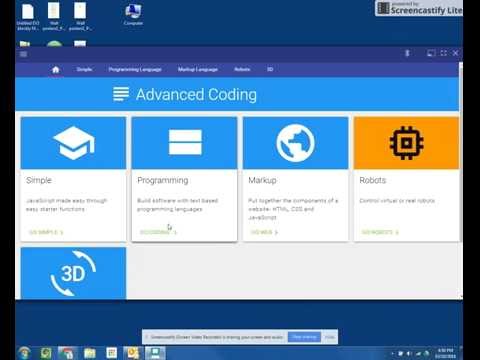Open the file explorer folder taskbar icon
This screenshot has height=360, width=480.
[90, 353]
